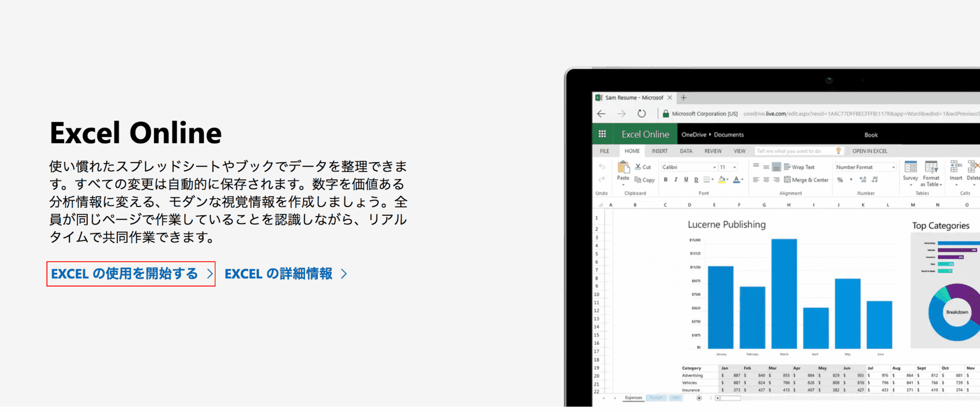Click the Copy button
This screenshot has width=980, height=412.
click(645, 180)
